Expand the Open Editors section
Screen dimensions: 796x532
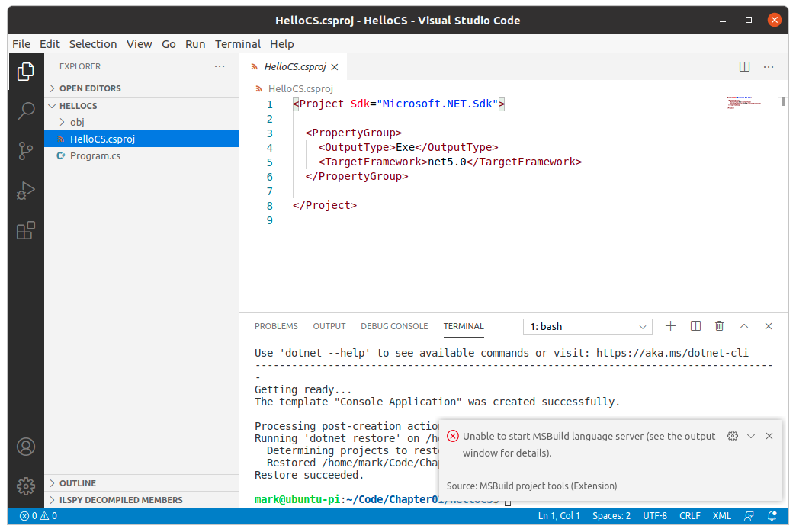(x=90, y=88)
